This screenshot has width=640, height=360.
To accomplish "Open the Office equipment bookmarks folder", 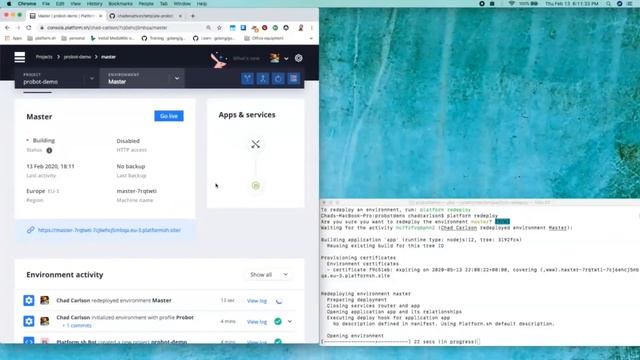I will coord(264,38).
